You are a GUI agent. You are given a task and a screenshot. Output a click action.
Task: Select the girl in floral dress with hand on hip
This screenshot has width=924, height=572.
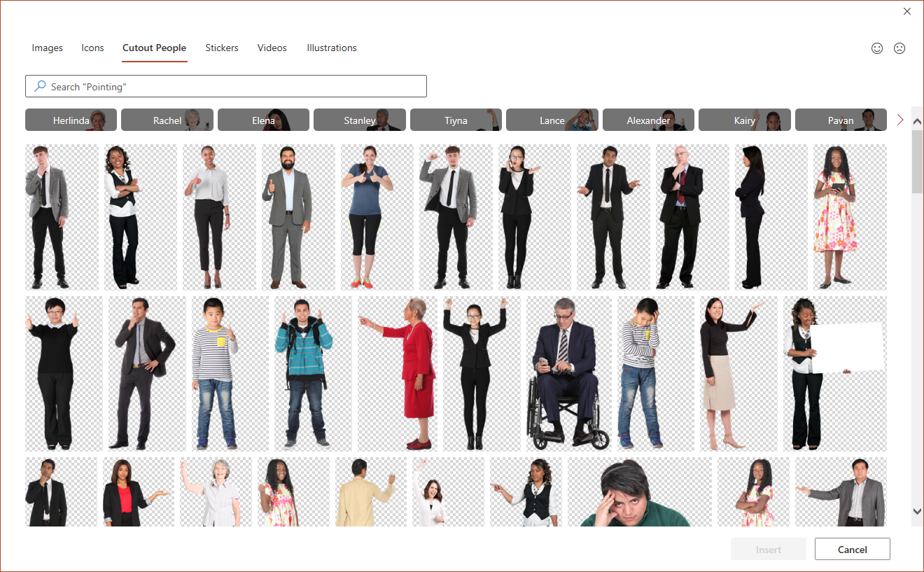pos(293,491)
